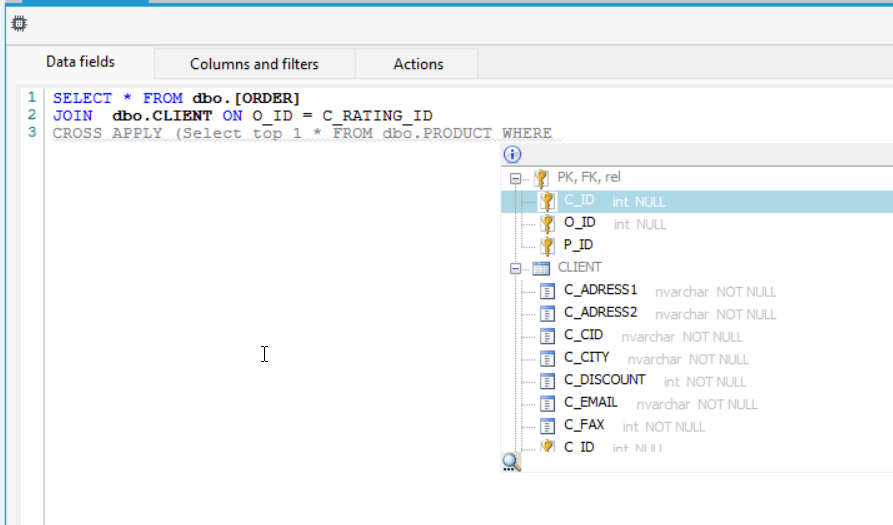The image size is (893, 525).
Task: Switch to Columns and filters tab
Action: tap(254, 64)
